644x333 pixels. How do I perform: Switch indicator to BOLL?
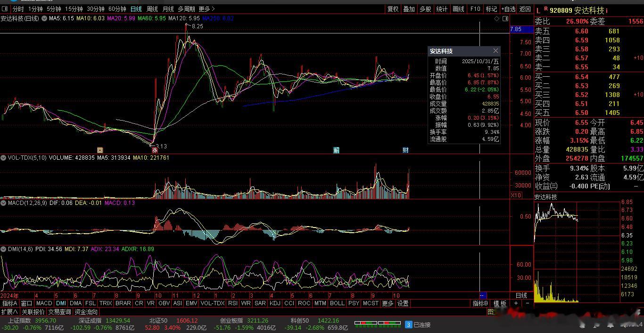click(x=337, y=303)
